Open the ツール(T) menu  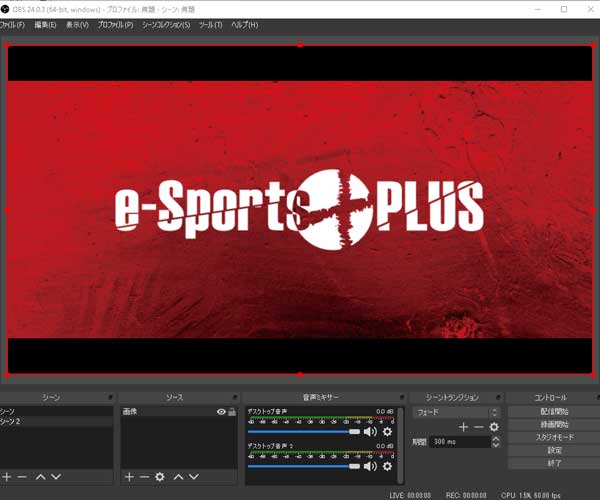(210, 25)
